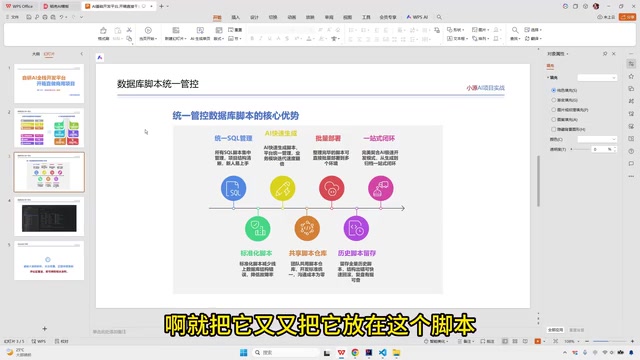
Task: Open the fill preset dropdown in properties panel
Action: [597, 78]
